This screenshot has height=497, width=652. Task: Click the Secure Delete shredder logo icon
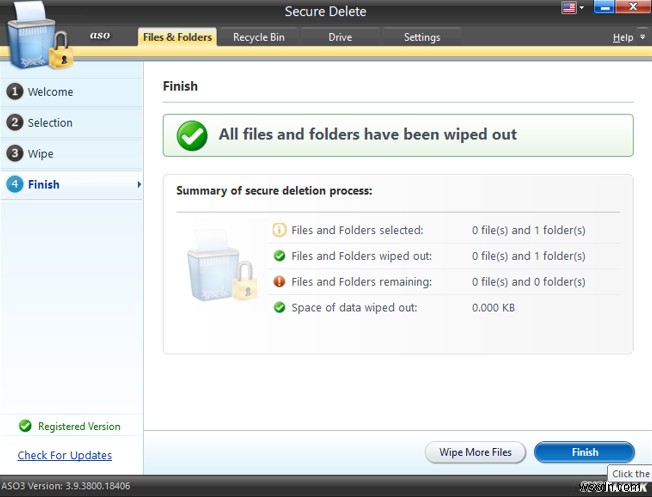click(x=40, y=37)
